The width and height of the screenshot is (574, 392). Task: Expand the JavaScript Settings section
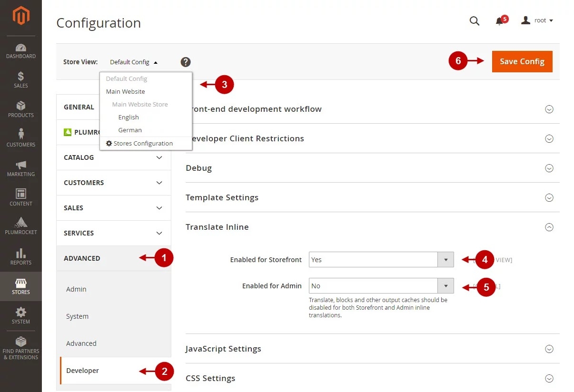[x=373, y=349]
